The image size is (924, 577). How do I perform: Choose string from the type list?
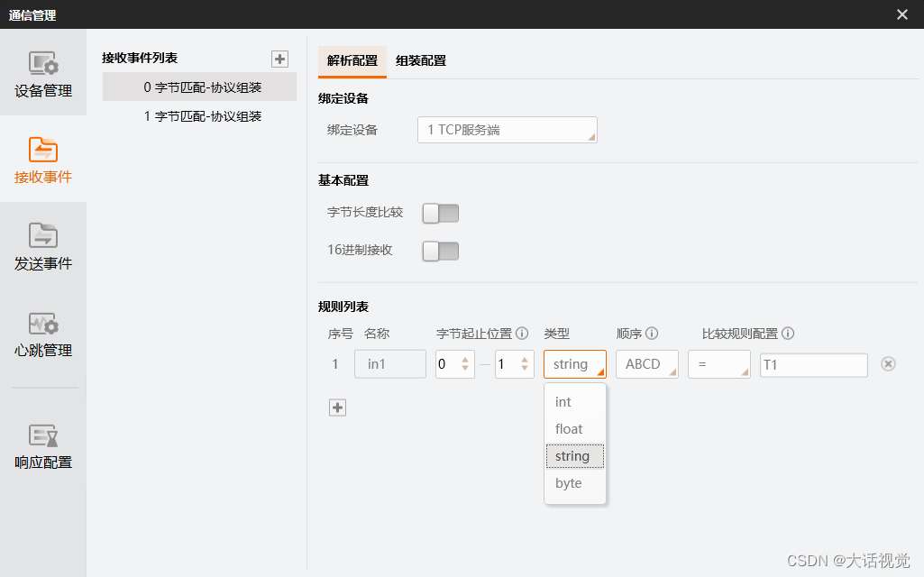(x=575, y=456)
